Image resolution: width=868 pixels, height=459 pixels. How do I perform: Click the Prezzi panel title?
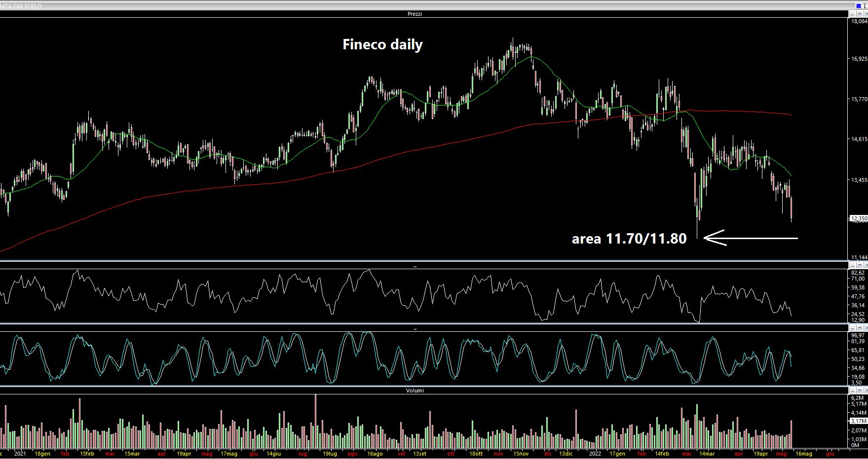(x=415, y=14)
